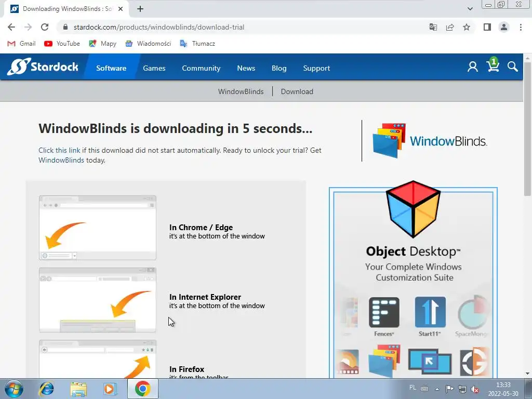Show hidden system tray icons

pos(437,389)
